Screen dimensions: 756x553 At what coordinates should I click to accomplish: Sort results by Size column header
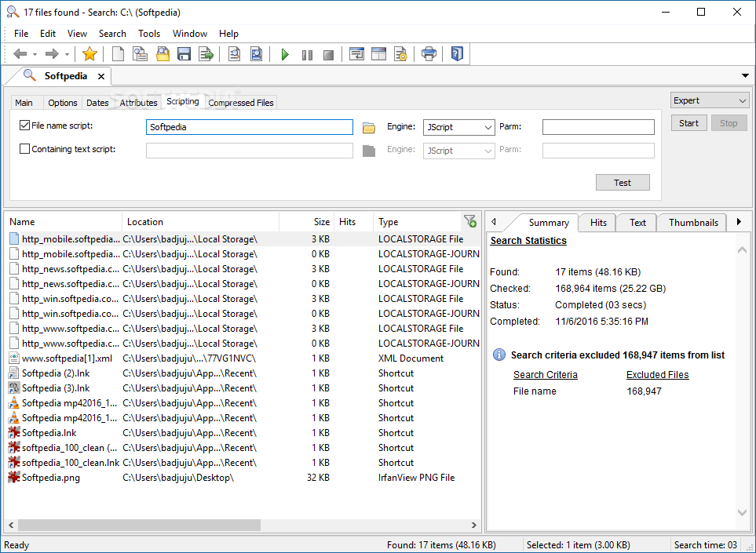point(307,221)
